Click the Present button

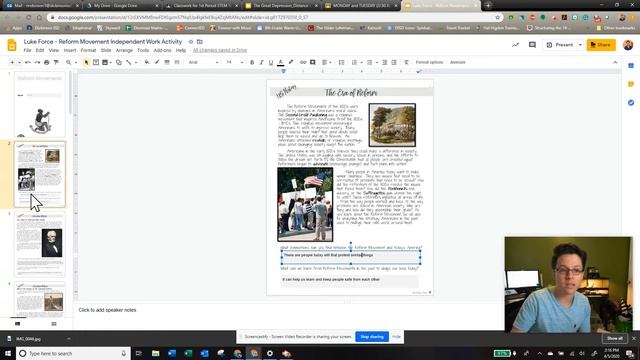pyautogui.click(x=560, y=45)
